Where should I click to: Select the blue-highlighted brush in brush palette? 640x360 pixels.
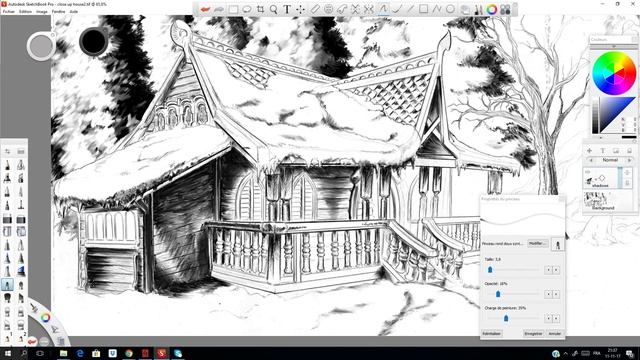coord(7,284)
